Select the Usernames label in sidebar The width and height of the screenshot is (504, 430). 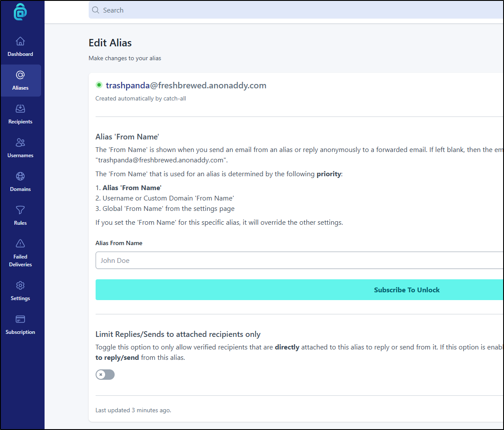20,155
